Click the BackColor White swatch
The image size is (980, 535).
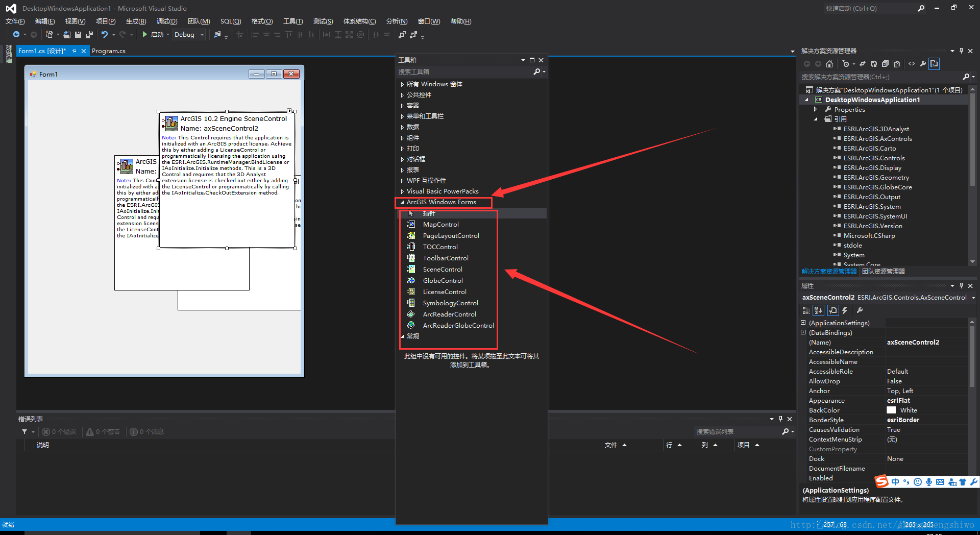(891, 410)
